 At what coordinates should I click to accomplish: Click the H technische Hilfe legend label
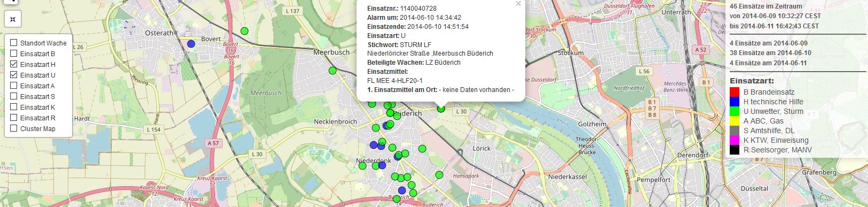tap(773, 102)
